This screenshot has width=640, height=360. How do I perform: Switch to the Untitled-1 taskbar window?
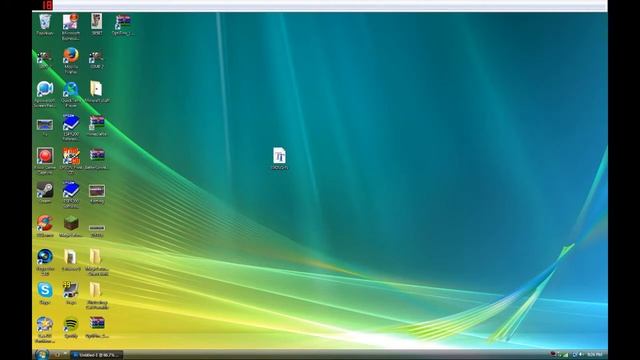tap(96, 355)
